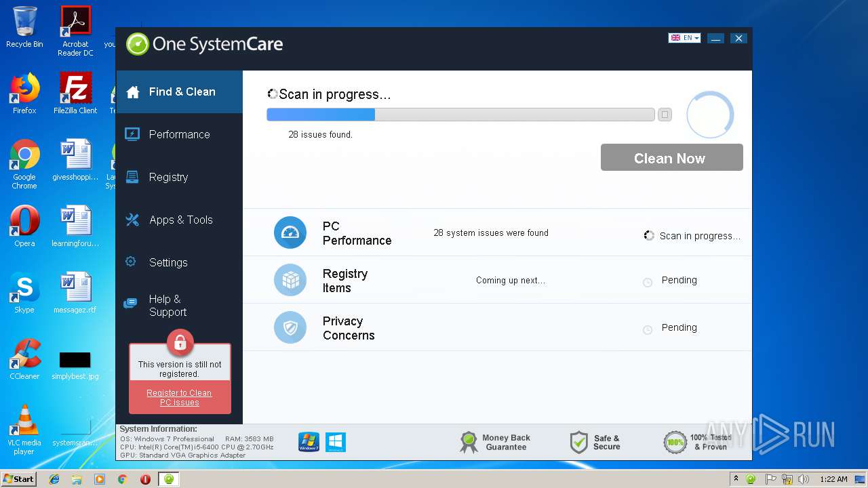Click the Register to Clean PC issues link
The width and height of the screenshot is (868, 488).
179,398
